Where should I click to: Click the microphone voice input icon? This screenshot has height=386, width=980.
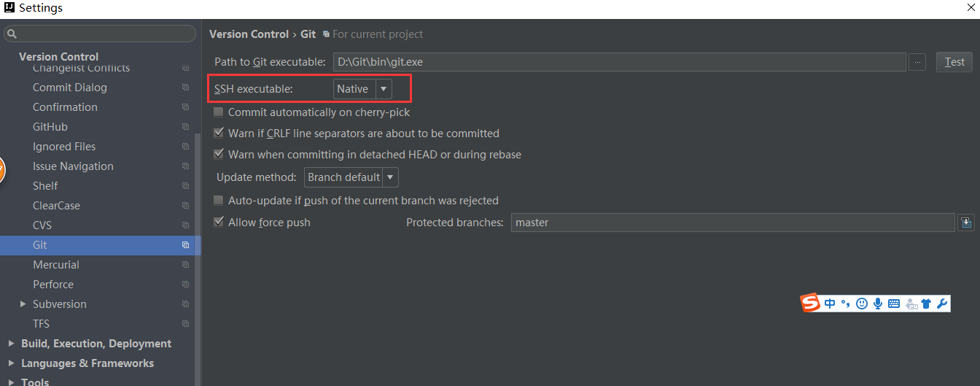tap(878, 304)
